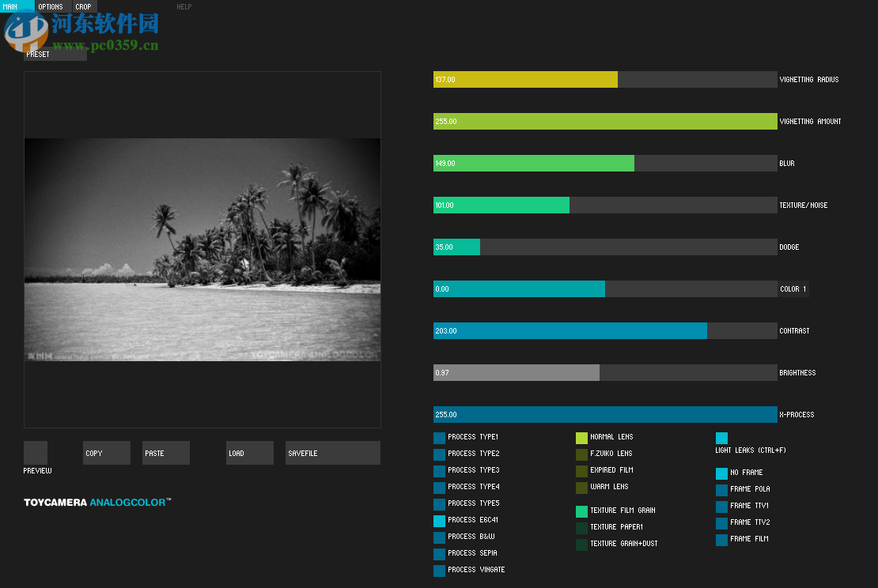Viewport: 878px width, 588px height.
Task: Select Process Type1 swatch
Action: 440,438
